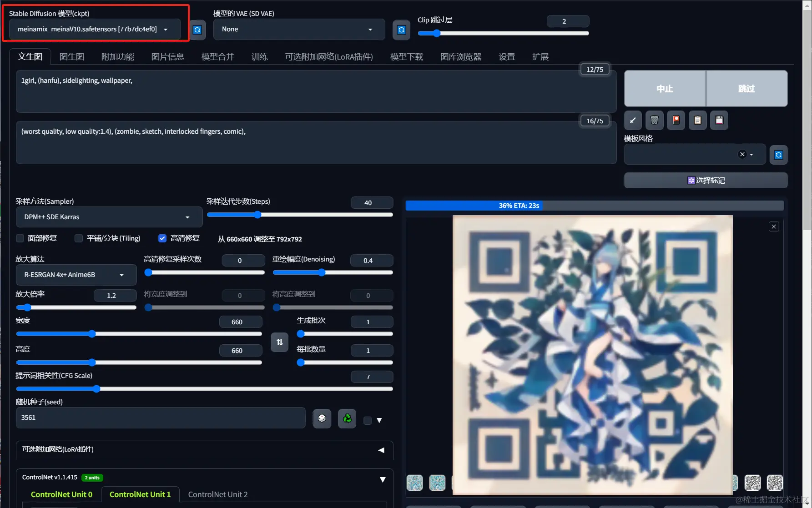Click the 中止 interrupt button
812x508 pixels.
[665, 88]
